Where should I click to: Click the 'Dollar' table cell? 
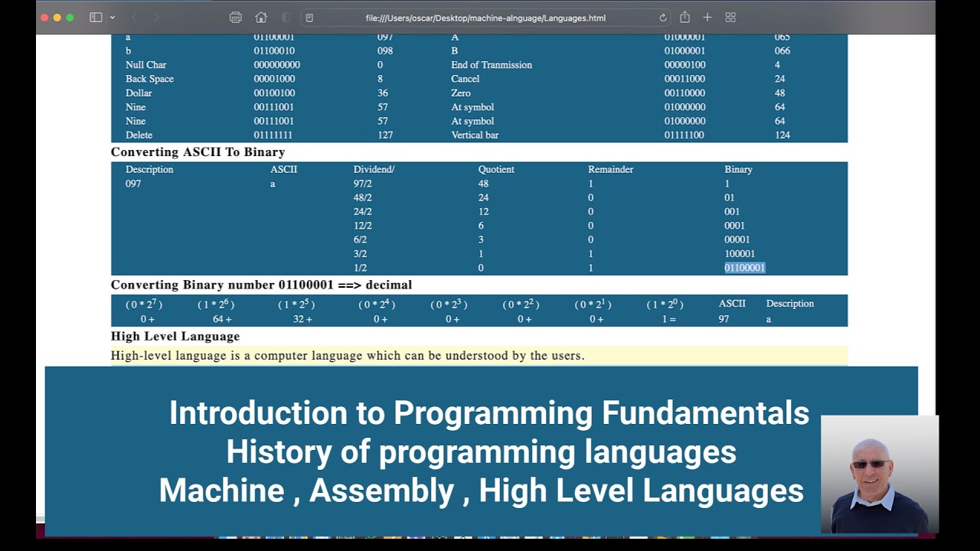(x=139, y=93)
